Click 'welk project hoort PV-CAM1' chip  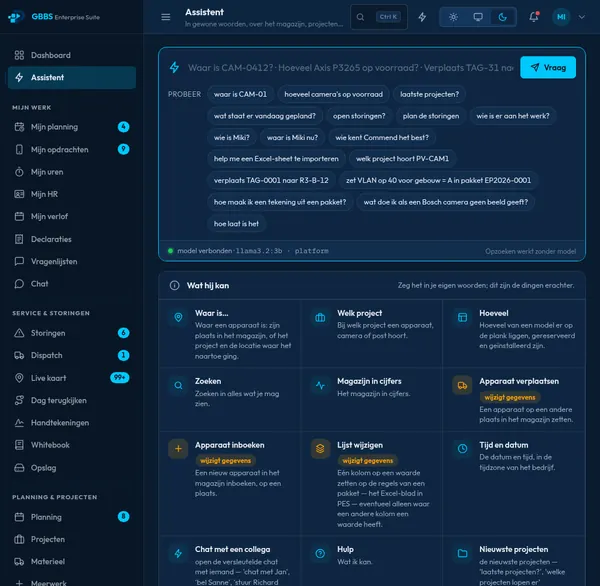tap(402, 159)
